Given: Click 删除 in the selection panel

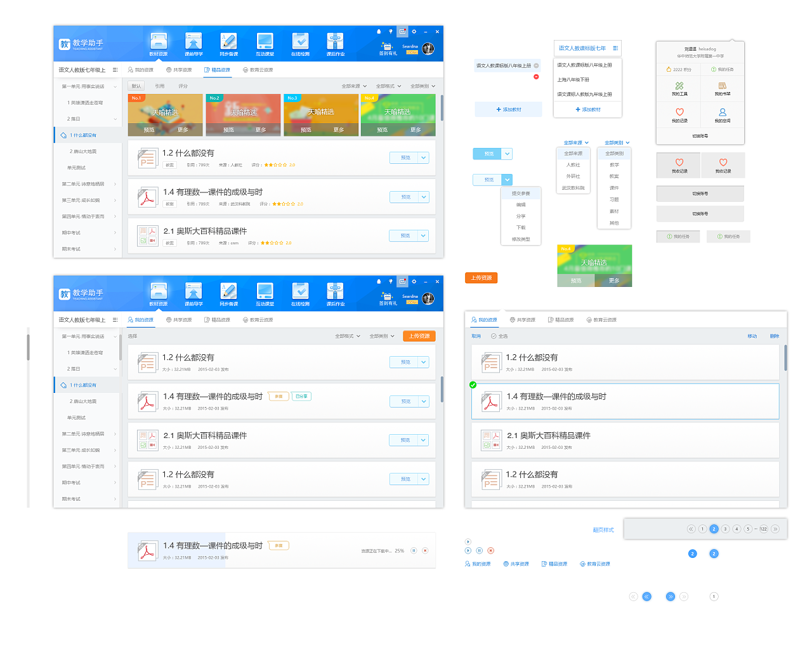Looking at the screenshot, I should click(775, 336).
